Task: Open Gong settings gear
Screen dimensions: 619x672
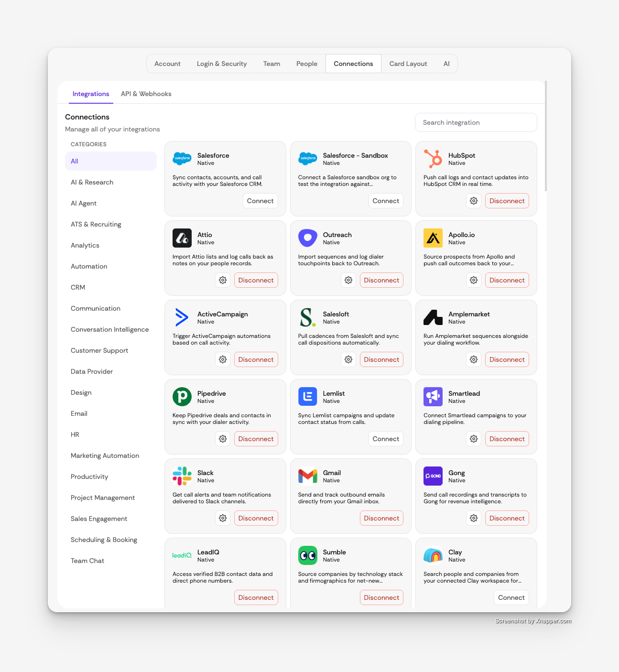Action: coord(474,518)
